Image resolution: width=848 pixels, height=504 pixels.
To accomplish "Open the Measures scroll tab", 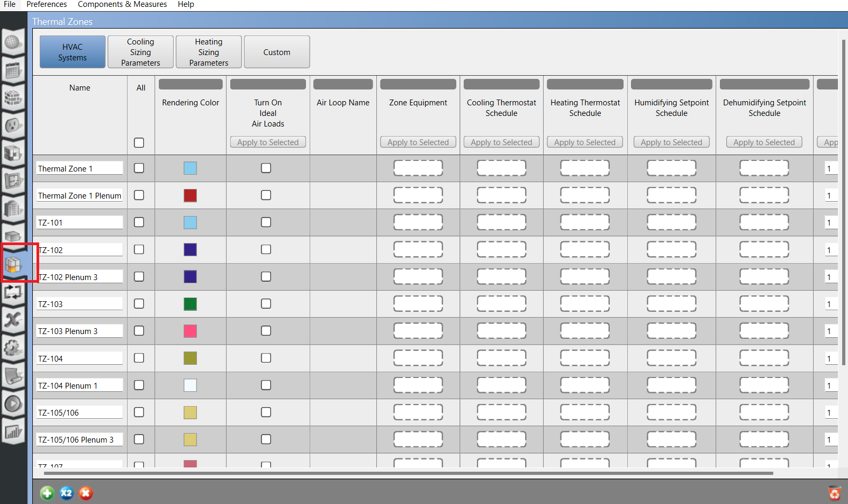I will (x=13, y=376).
